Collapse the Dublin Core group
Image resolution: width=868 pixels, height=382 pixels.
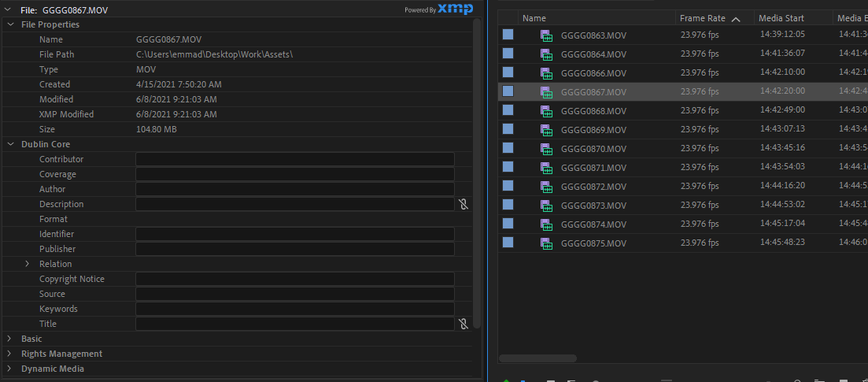point(10,144)
